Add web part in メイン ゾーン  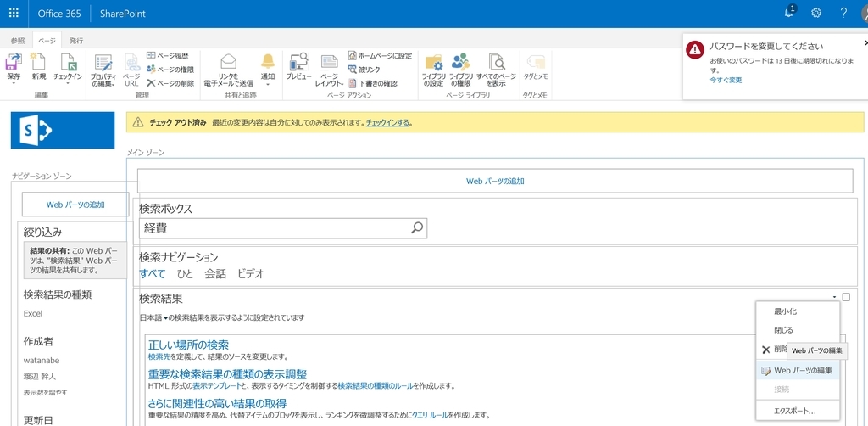[495, 181]
